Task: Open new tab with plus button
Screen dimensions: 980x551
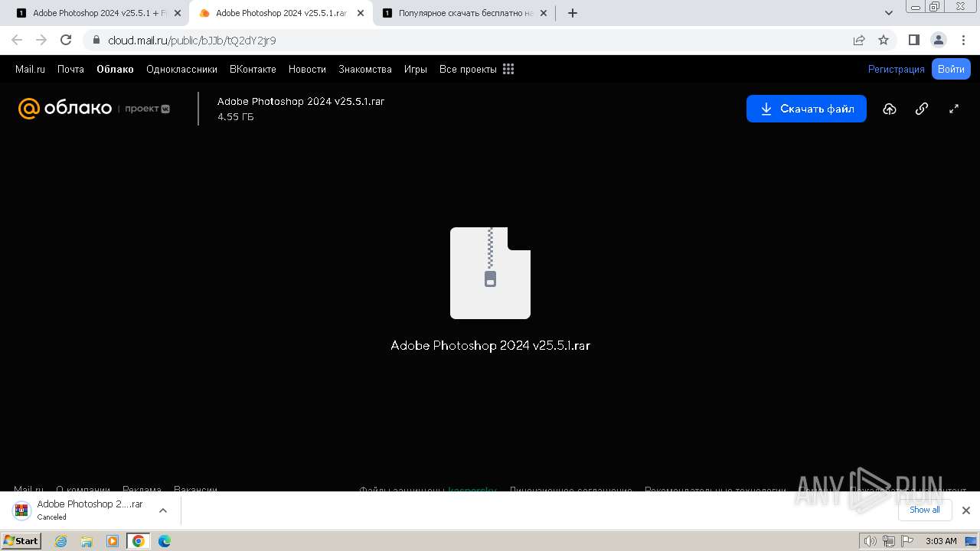Action: (573, 13)
